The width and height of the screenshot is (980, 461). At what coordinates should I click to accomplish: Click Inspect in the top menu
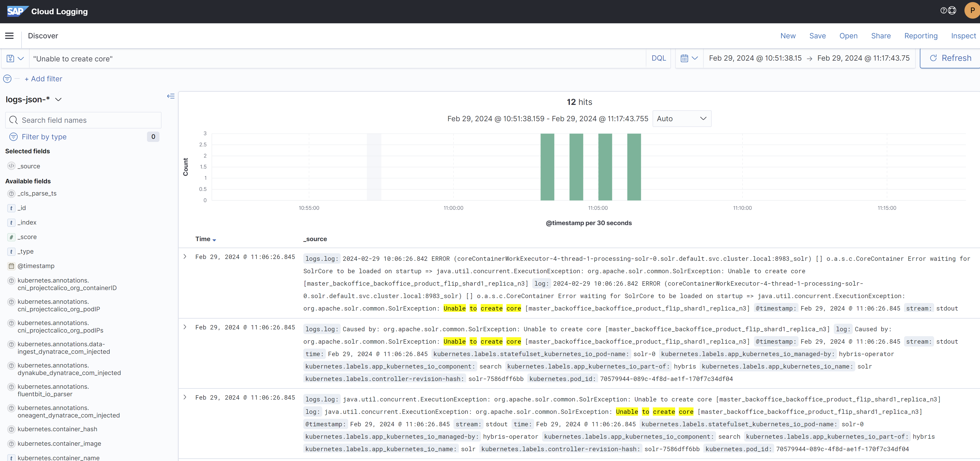[963, 36]
